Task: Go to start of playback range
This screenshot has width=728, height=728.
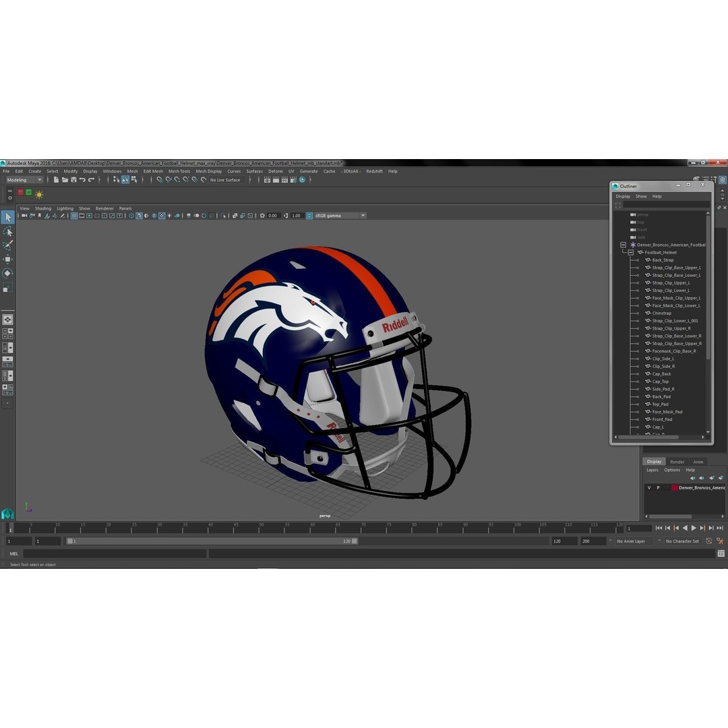Action: 659,528
